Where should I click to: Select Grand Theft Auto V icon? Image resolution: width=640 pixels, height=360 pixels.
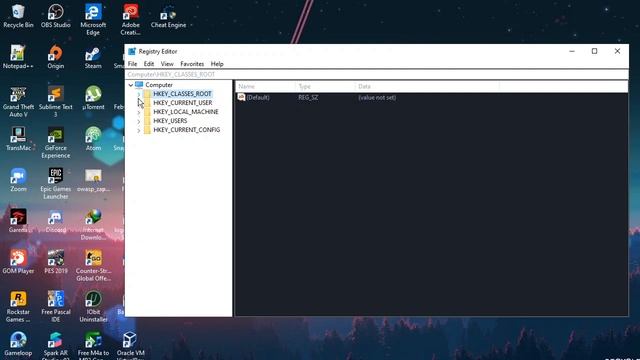(x=18, y=102)
